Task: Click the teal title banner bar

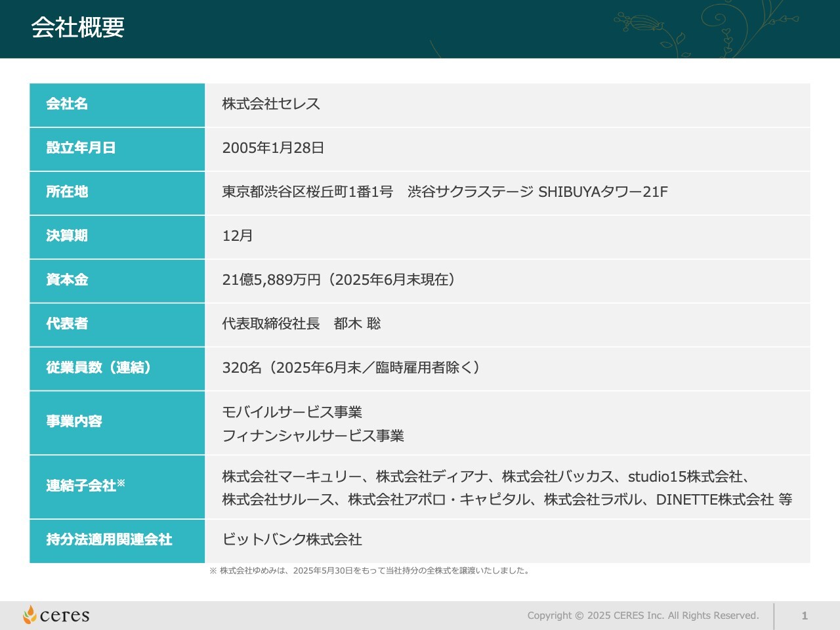Action: pos(394,28)
